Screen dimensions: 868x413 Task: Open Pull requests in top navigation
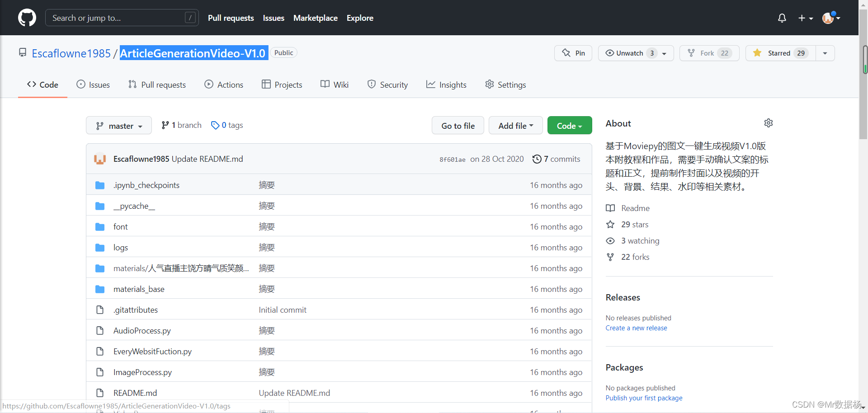click(x=231, y=18)
